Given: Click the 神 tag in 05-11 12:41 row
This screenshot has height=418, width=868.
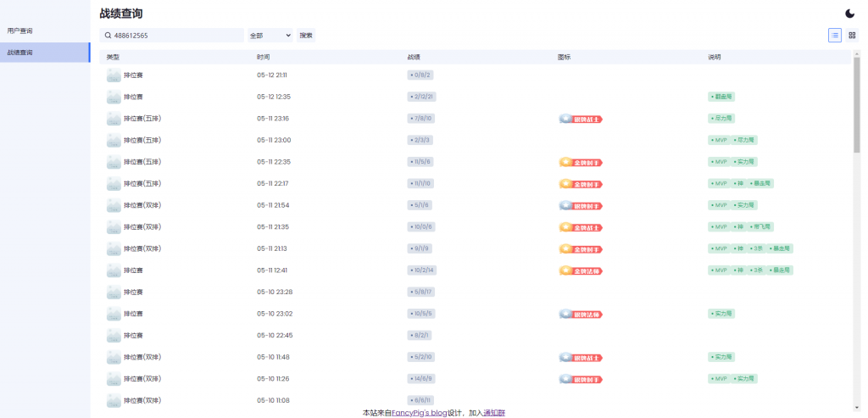Looking at the screenshot, I should click(x=738, y=270).
